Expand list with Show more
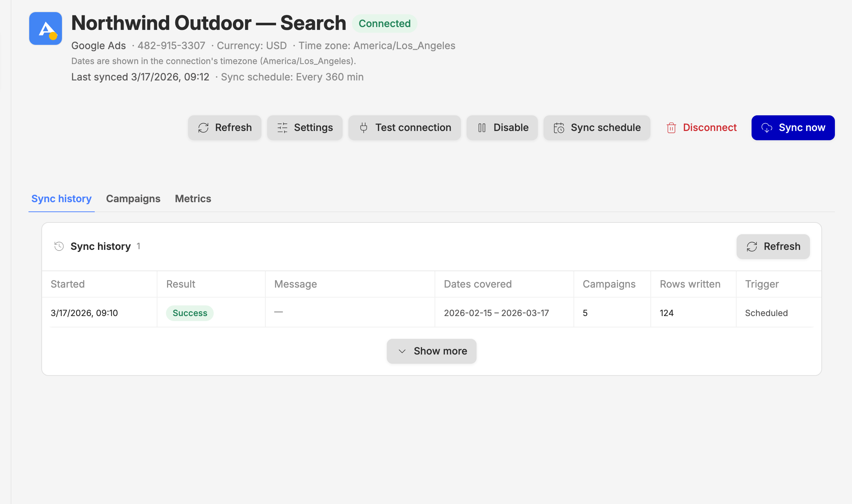 pos(431,351)
